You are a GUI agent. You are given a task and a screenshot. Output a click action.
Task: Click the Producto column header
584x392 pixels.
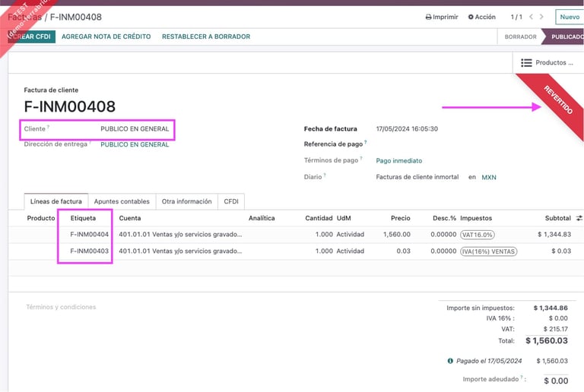(41, 218)
